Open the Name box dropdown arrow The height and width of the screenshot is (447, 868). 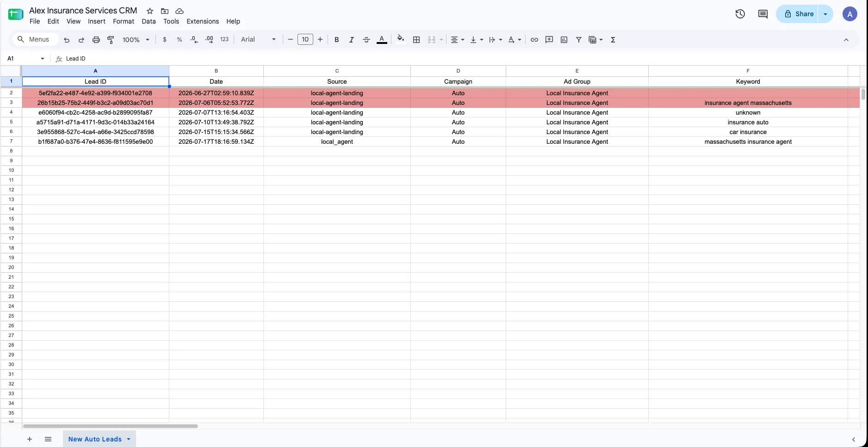click(x=43, y=59)
